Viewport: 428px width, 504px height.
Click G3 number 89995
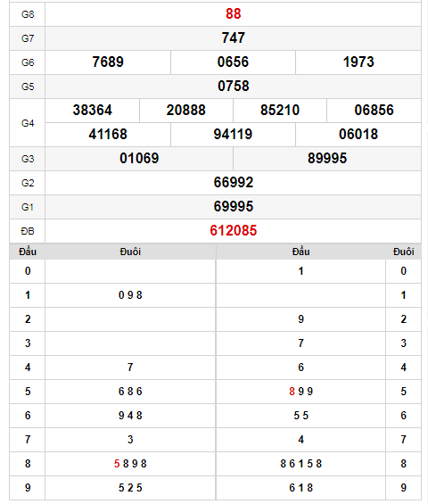pyautogui.click(x=327, y=159)
